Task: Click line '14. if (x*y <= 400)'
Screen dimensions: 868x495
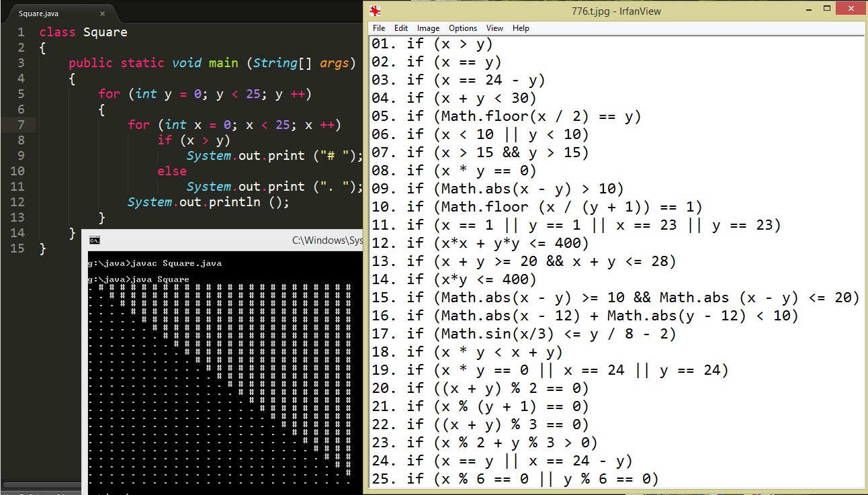Action: tap(454, 279)
